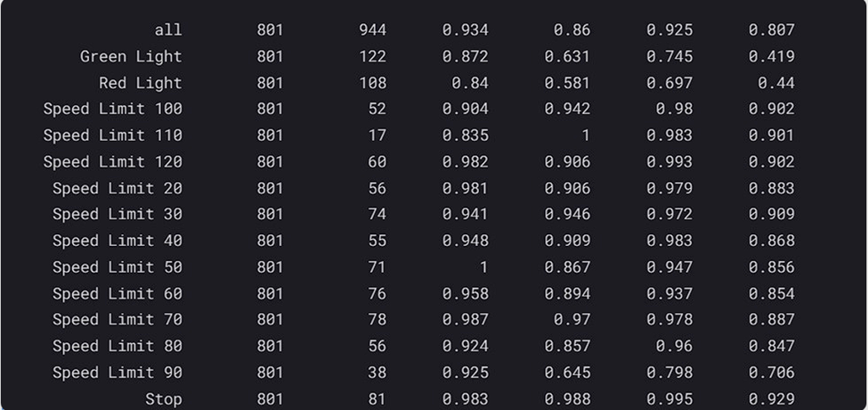868x410 pixels.
Task: Click the 'Speed Limit 120' row label
Action: pyautogui.click(x=113, y=162)
